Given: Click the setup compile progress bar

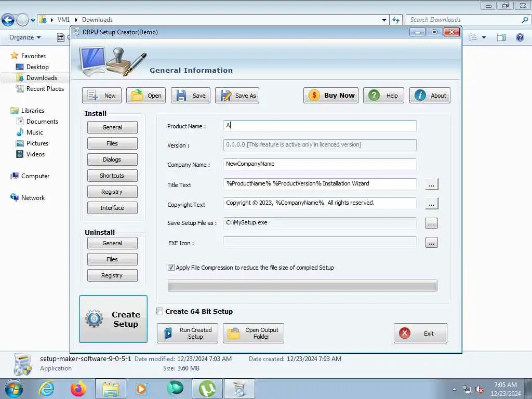Looking at the screenshot, I should click(x=302, y=286).
